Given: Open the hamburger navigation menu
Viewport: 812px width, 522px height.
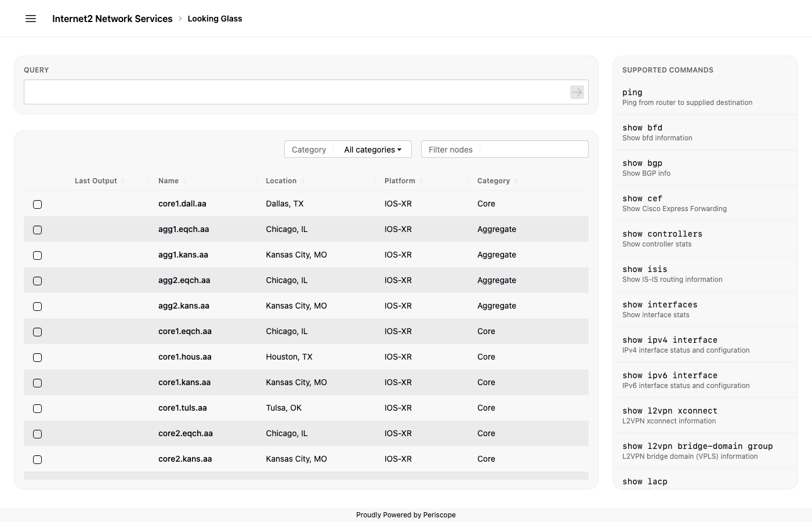Looking at the screenshot, I should point(31,19).
